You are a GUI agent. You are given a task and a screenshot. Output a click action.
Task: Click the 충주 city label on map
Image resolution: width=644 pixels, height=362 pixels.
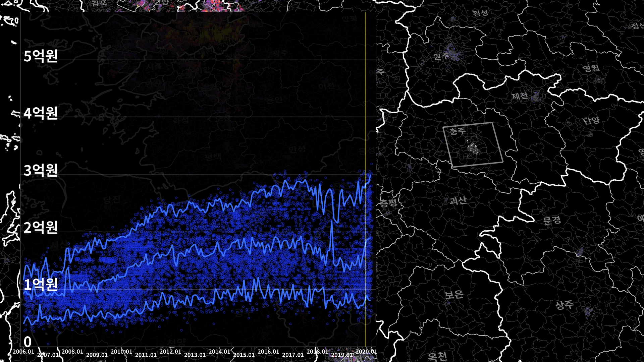point(458,131)
